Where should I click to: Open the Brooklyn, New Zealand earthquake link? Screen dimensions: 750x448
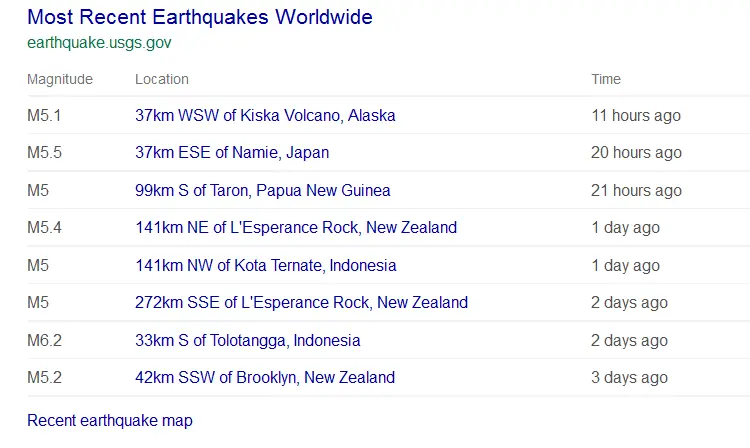pyautogui.click(x=264, y=378)
